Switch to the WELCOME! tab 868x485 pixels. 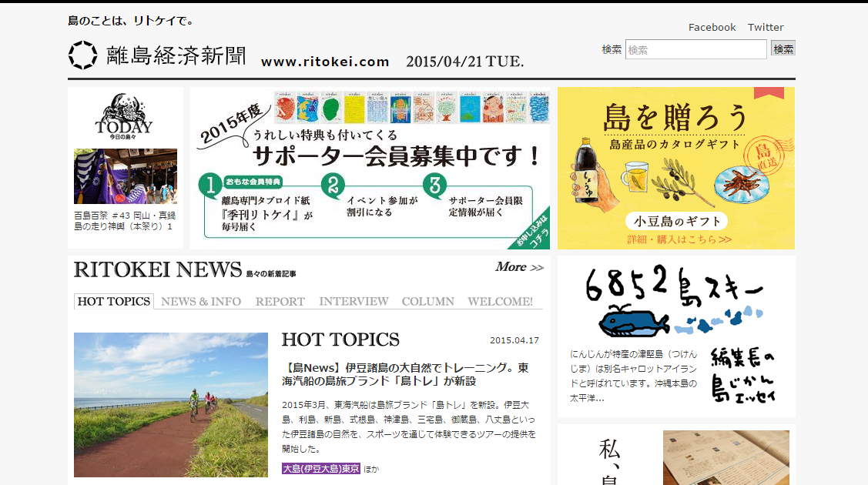coord(500,302)
